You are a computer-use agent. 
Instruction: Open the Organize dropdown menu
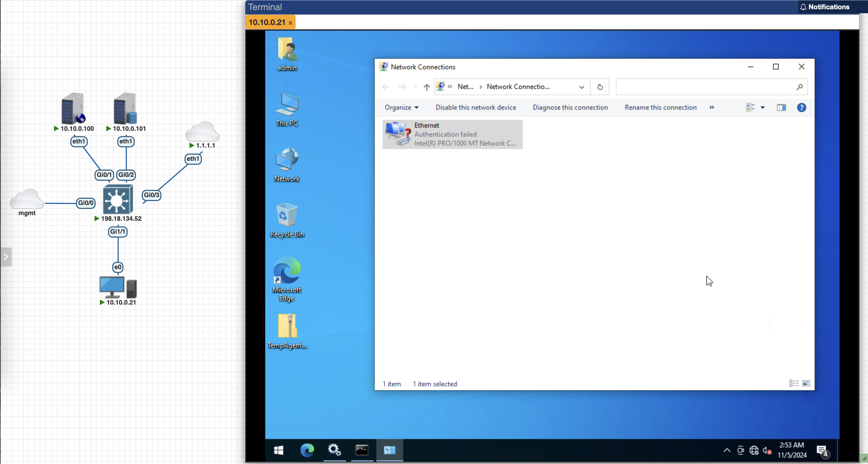click(x=401, y=107)
